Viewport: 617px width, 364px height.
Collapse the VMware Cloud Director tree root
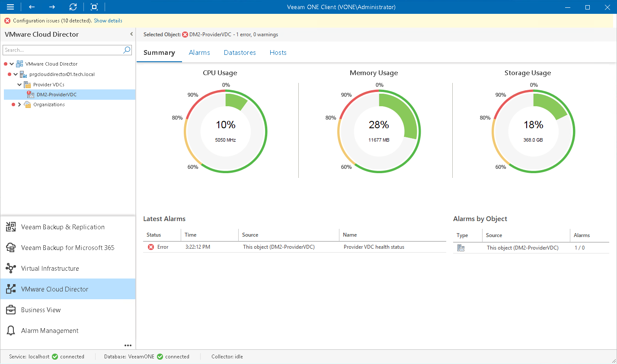tap(12, 64)
